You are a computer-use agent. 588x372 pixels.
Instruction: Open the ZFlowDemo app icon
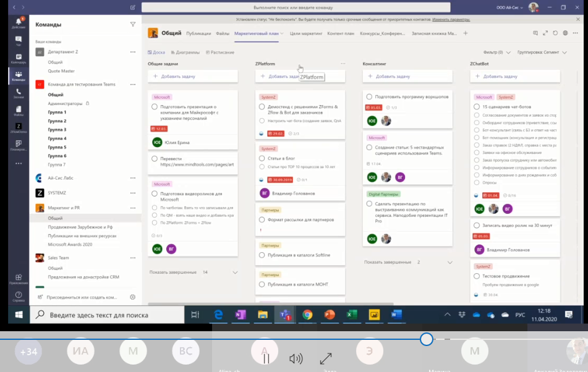pos(19,128)
